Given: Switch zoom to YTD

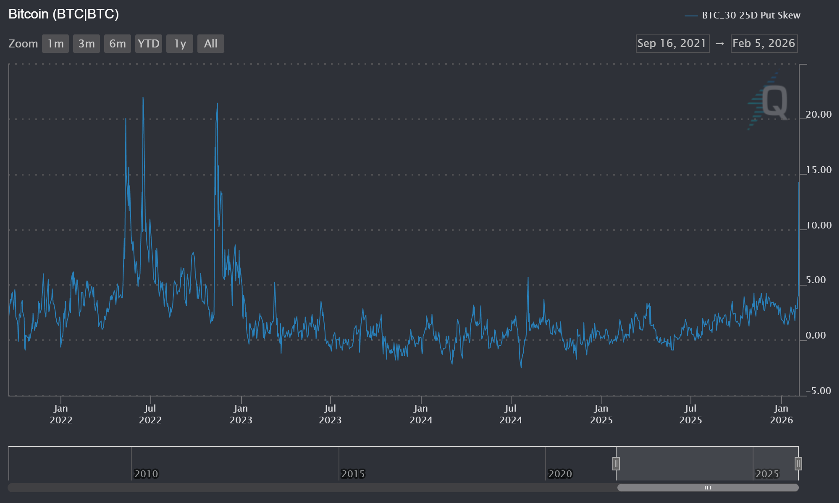Looking at the screenshot, I should (x=149, y=44).
